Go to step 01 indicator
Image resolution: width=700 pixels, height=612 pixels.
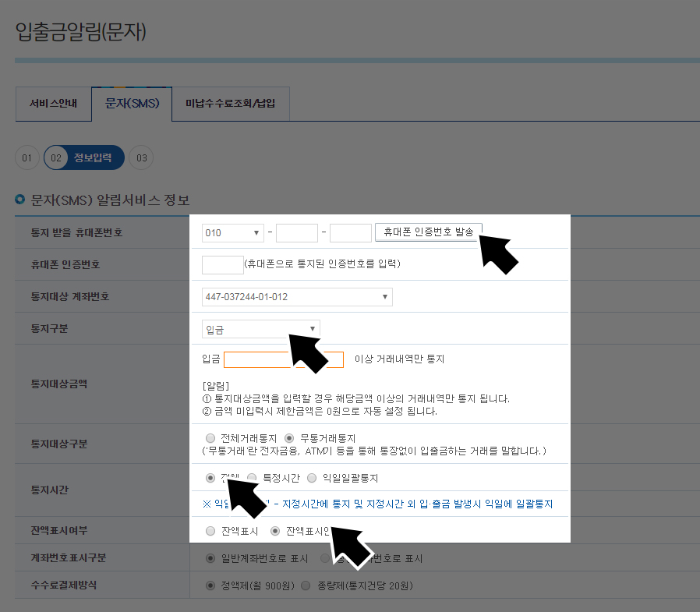pos(27,157)
